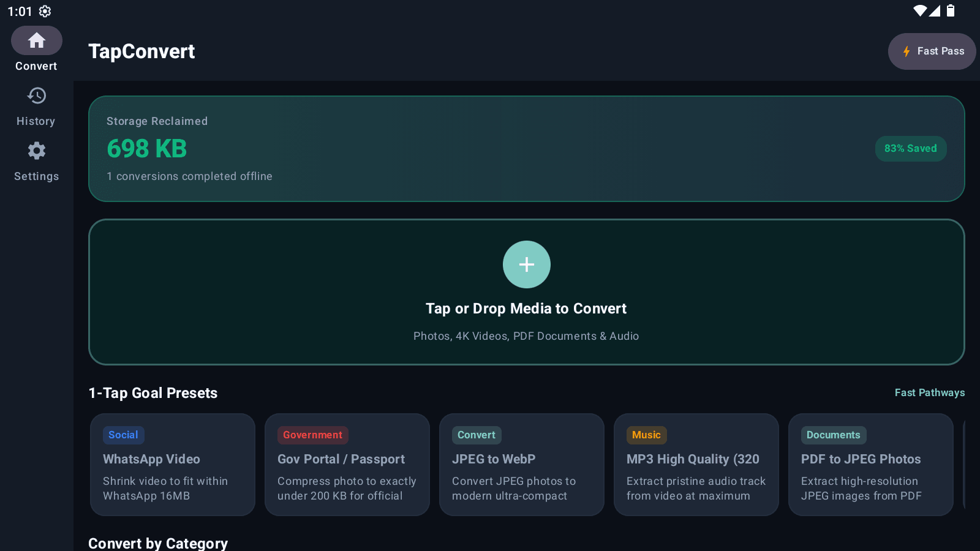Tap the Social tag chip
Image resolution: width=980 pixels, height=551 pixels.
[x=124, y=435]
